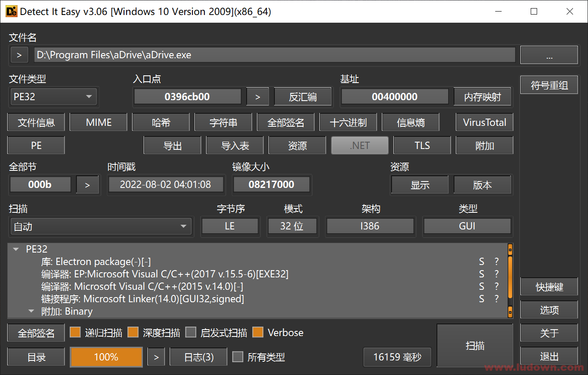Click the results scrollbar up arrow
588x375 pixels.
tap(510, 249)
